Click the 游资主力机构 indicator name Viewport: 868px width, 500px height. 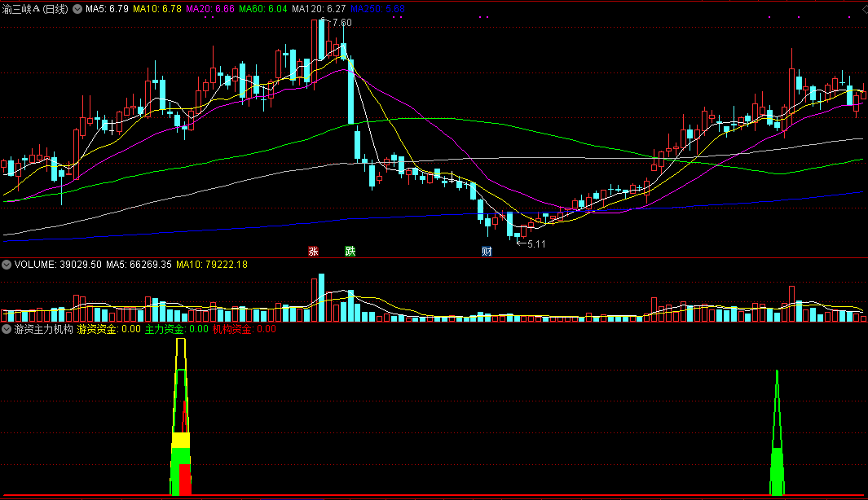[44, 329]
